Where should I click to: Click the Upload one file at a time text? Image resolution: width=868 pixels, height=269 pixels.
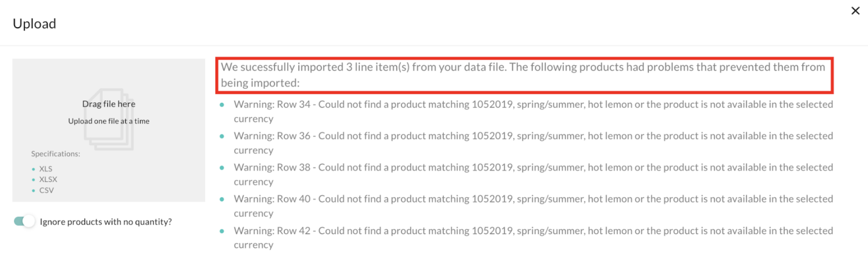coord(108,121)
